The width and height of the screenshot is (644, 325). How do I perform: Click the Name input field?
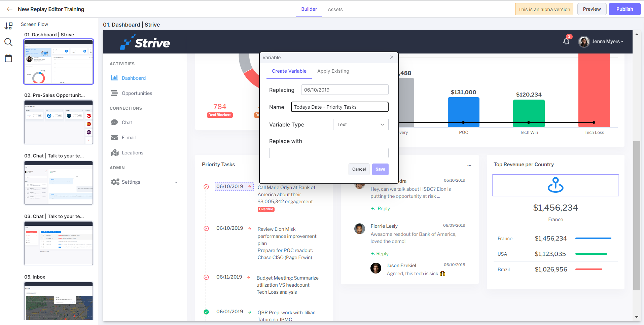click(340, 107)
